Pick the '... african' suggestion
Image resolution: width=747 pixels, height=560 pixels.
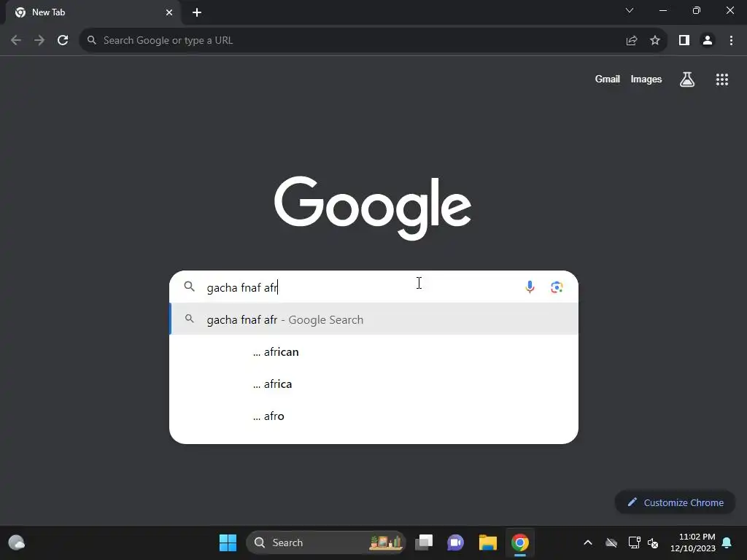pos(374,352)
